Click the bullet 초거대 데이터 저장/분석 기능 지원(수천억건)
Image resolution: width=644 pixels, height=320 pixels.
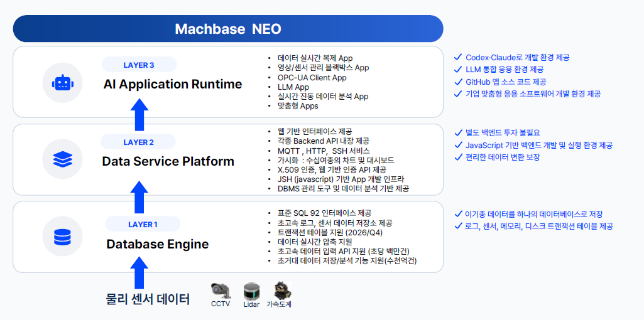pyautogui.click(x=347, y=261)
